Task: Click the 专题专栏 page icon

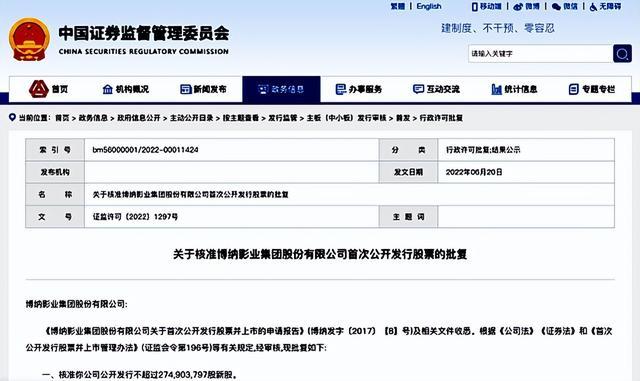Action: tap(573, 89)
